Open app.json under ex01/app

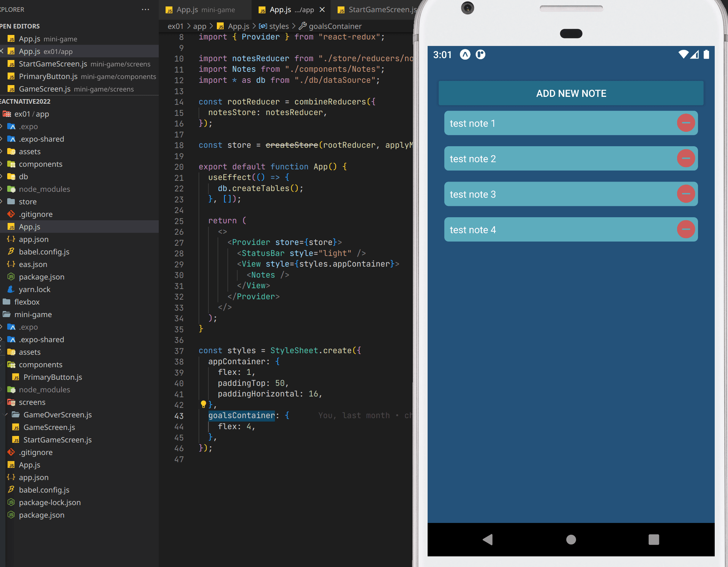pyautogui.click(x=79, y=239)
